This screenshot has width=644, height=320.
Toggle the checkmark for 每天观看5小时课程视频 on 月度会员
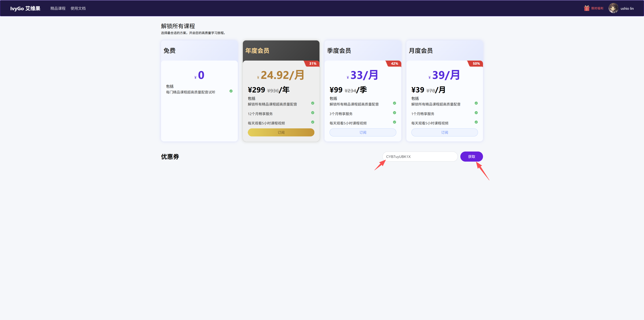pyautogui.click(x=476, y=122)
